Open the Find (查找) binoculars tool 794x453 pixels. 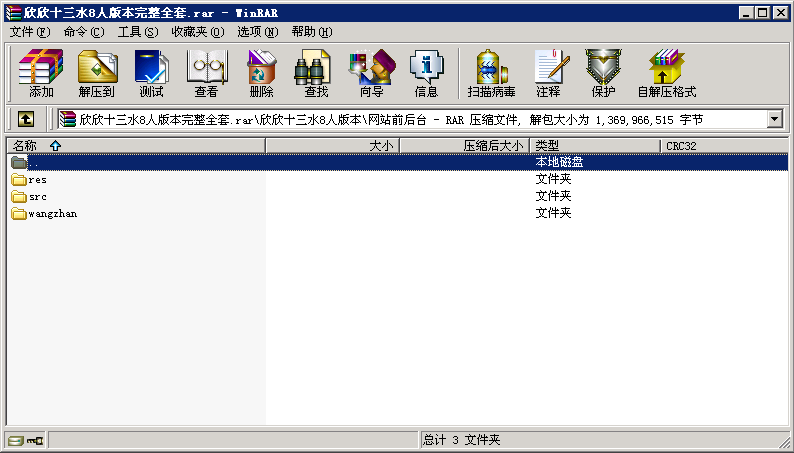(x=316, y=74)
